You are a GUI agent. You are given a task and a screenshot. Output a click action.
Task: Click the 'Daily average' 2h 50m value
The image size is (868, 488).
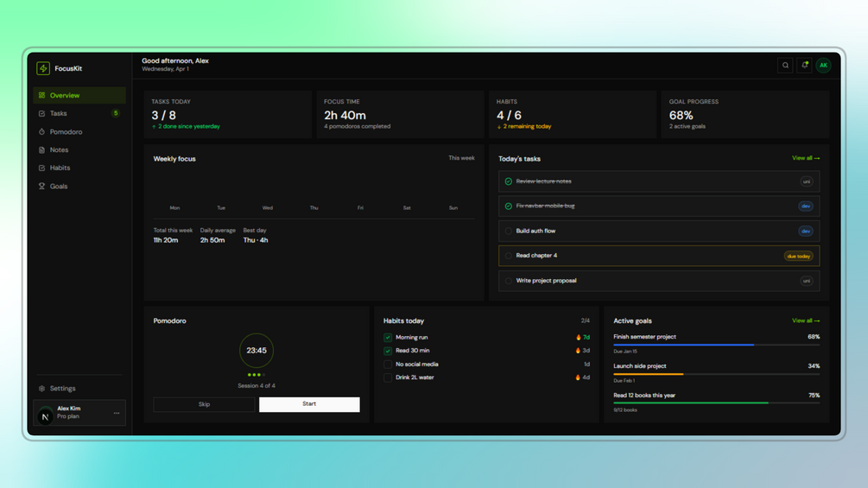tap(212, 240)
